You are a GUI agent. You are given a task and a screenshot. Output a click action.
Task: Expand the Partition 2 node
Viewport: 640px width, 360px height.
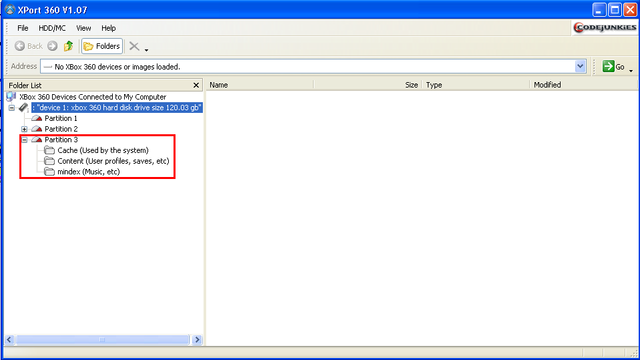pyautogui.click(x=24, y=129)
